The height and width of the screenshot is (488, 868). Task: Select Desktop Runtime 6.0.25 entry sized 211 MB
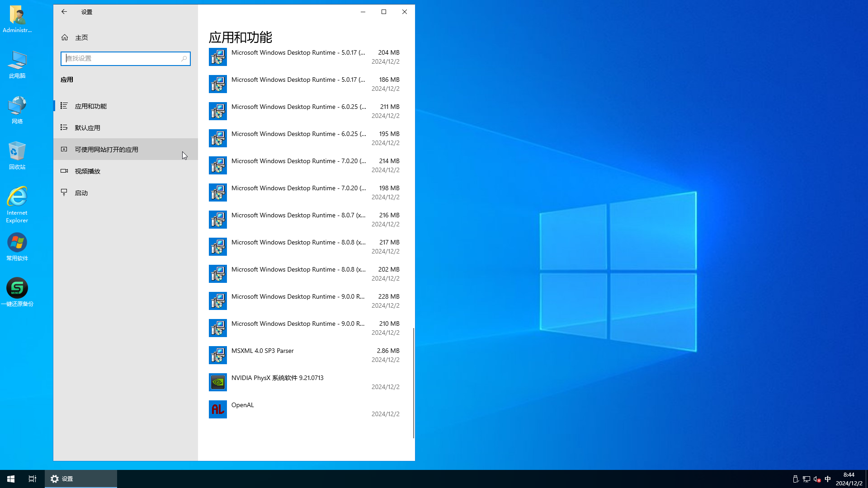tap(304, 111)
